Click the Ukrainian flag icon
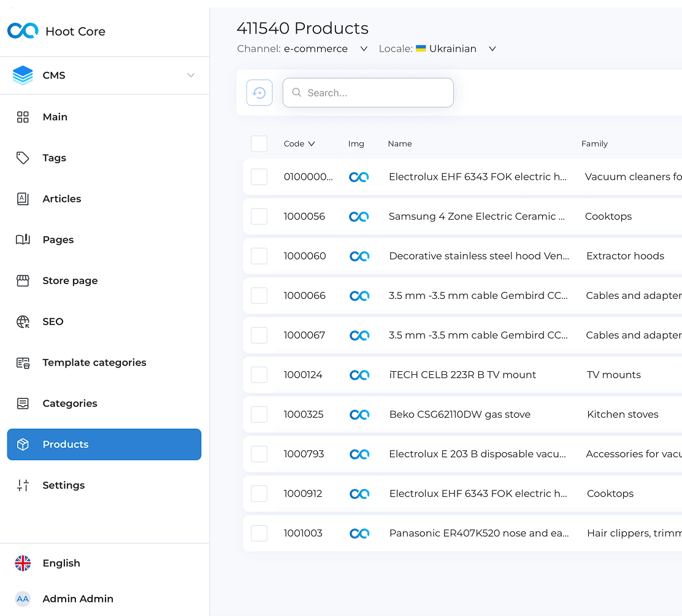The image size is (682, 616). 421,48
